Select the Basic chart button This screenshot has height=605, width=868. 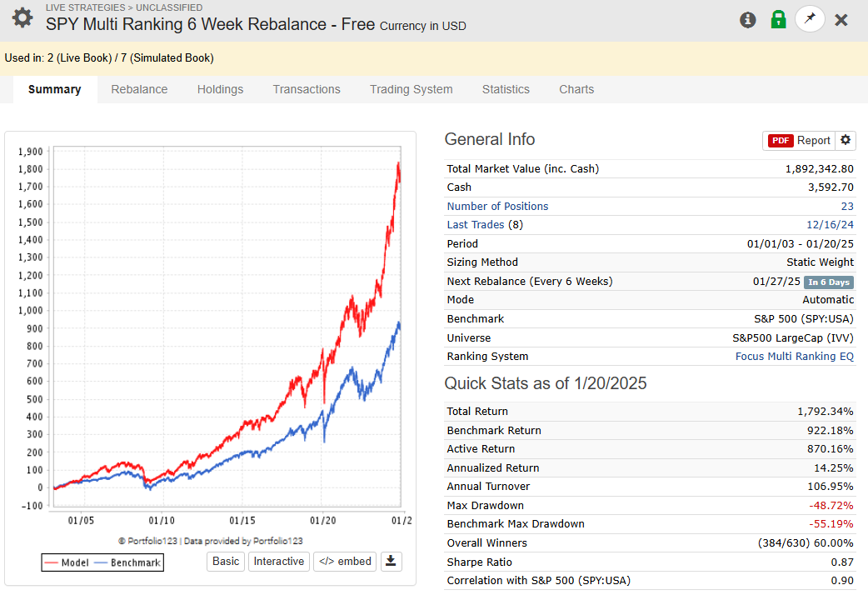click(226, 561)
